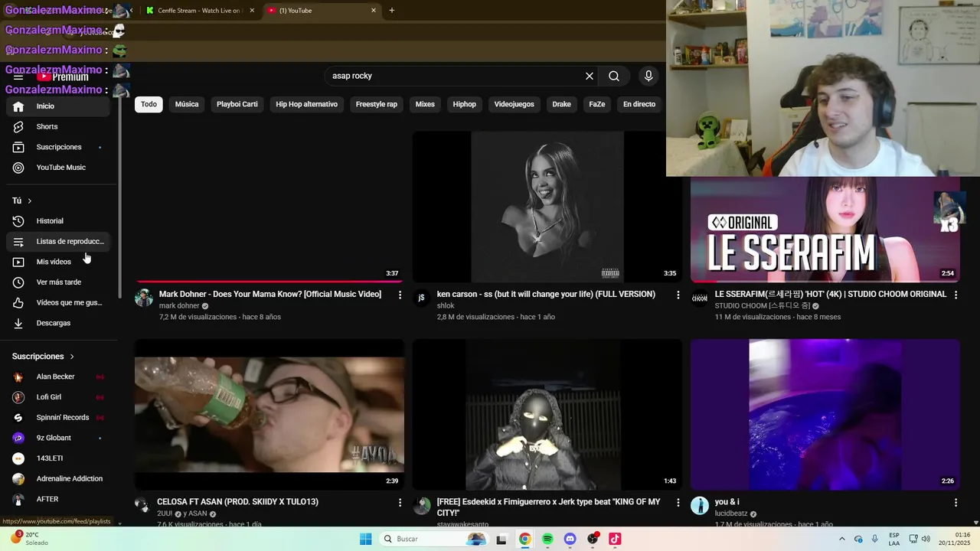The image size is (980, 551).
Task: Switch to the Cenffe Stream tab
Action: click(199, 11)
